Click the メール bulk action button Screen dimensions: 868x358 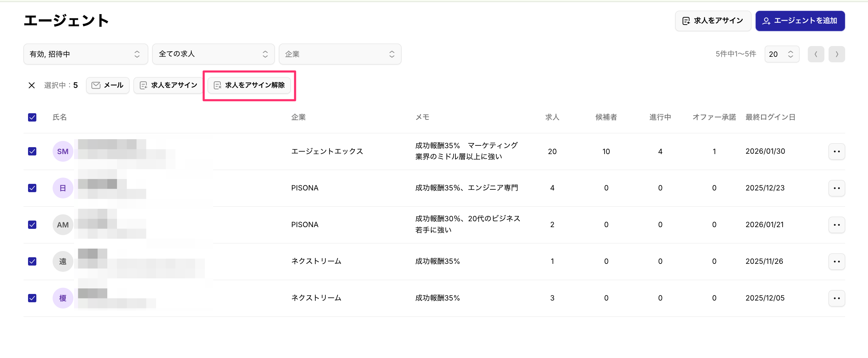pyautogui.click(x=108, y=86)
